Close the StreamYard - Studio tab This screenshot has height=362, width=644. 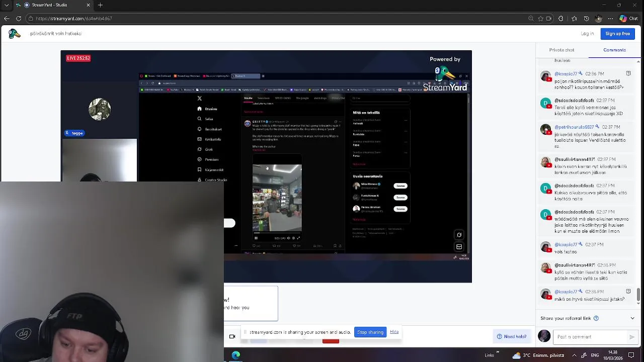click(88, 5)
